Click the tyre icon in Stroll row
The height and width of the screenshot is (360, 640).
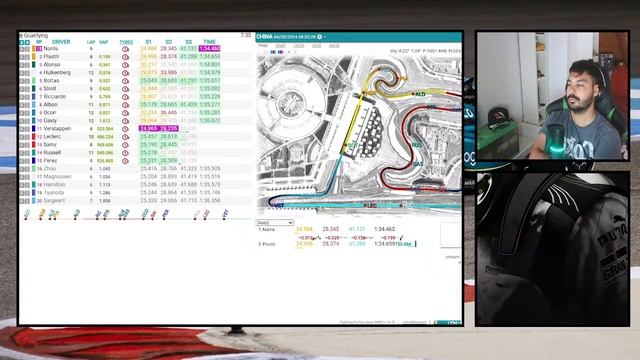[x=125, y=89]
